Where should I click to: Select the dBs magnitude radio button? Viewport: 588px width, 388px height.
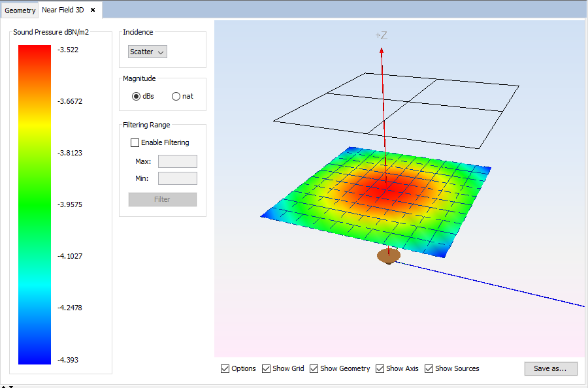[137, 96]
